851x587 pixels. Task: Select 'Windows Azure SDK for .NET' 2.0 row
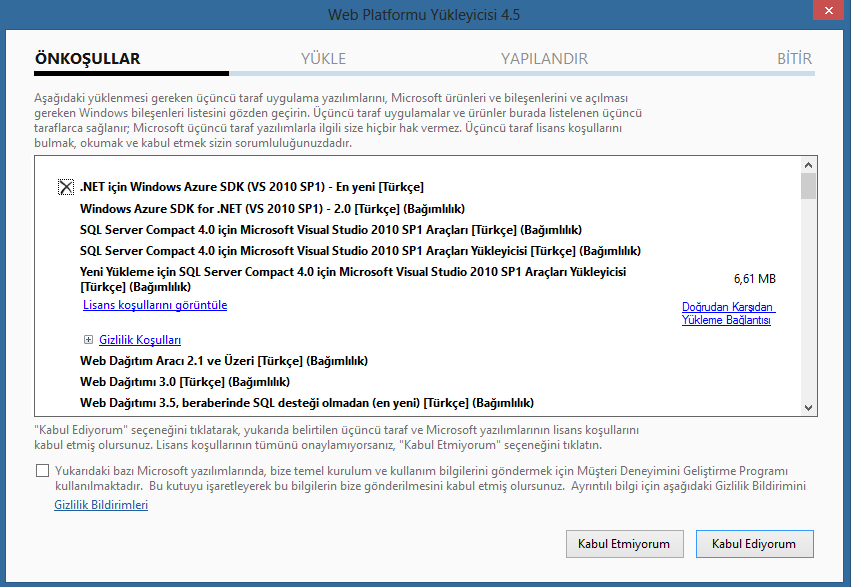pyautogui.click(x=272, y=209)
